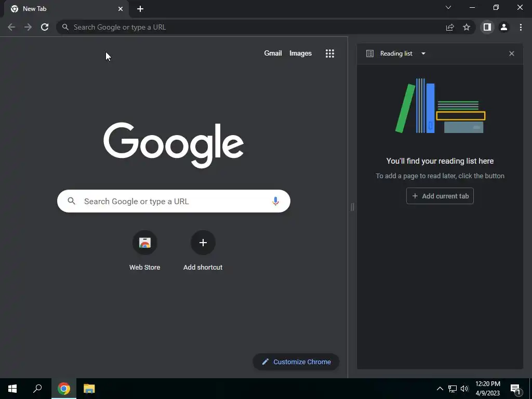Screen dimensions: 532x399
Task: Open Chrome three-dot menu
Action: click(521, 27)
